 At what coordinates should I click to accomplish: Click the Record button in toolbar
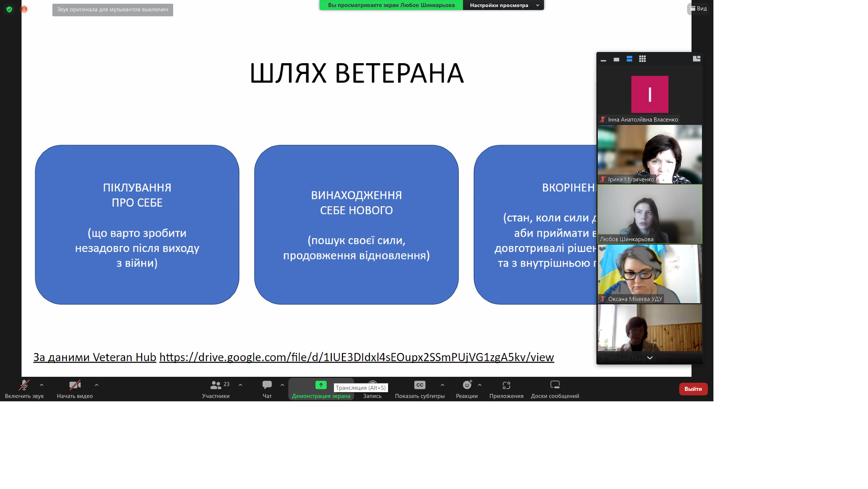pos(372,395)
